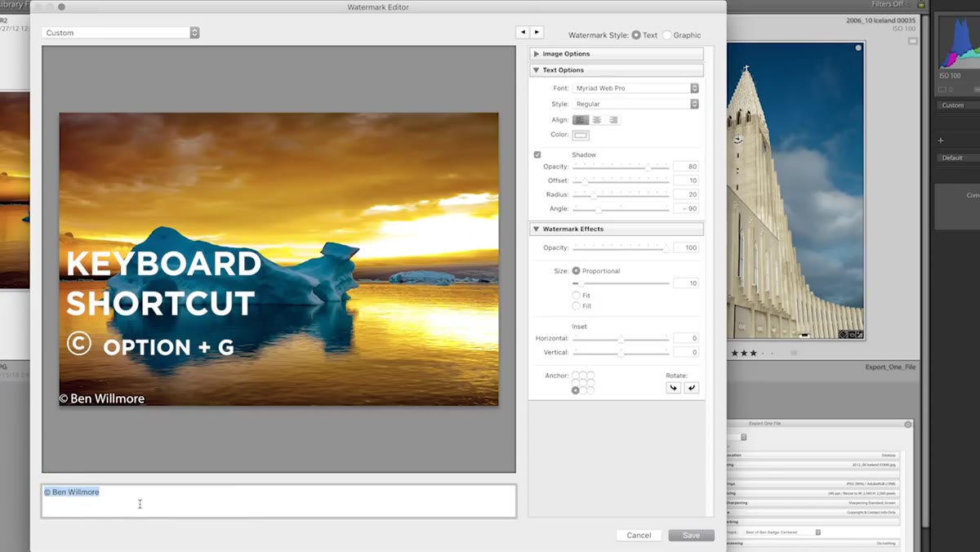Image resolution: width=980 pixels, height=552 pixels.
Task: Click the Export_One_File label in background
Action: (889, 367)
